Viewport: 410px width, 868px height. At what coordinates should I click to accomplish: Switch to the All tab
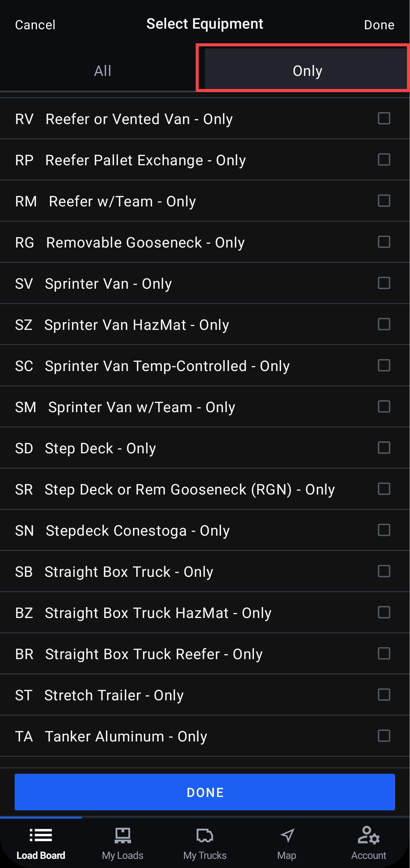(102, 70)
